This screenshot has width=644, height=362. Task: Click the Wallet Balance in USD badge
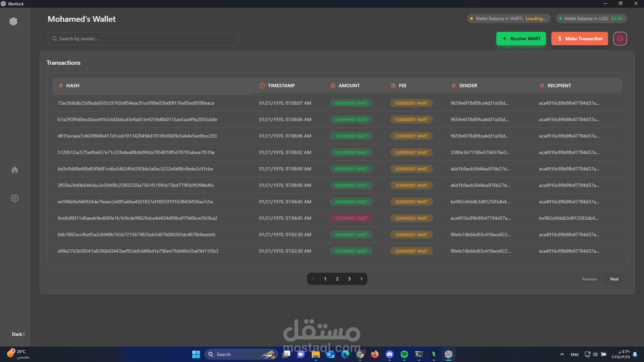pyautogui.click(x=591, y=18)
